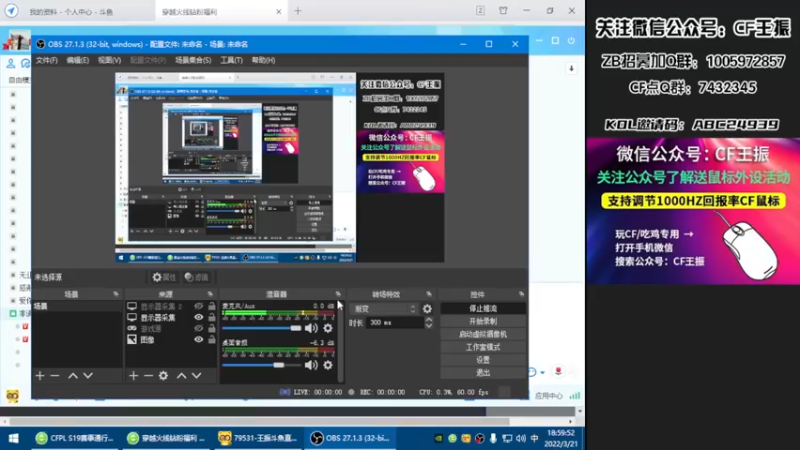Image resolution: width=800 pixels, height=450 pixels.
Task: Mute the 麦克风/Aux speaker icon
Action: 311,328
